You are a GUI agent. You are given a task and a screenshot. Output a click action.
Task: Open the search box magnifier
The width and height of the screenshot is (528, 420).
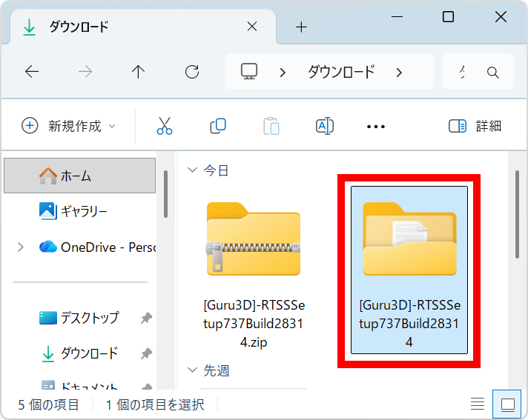coord(492,73)
